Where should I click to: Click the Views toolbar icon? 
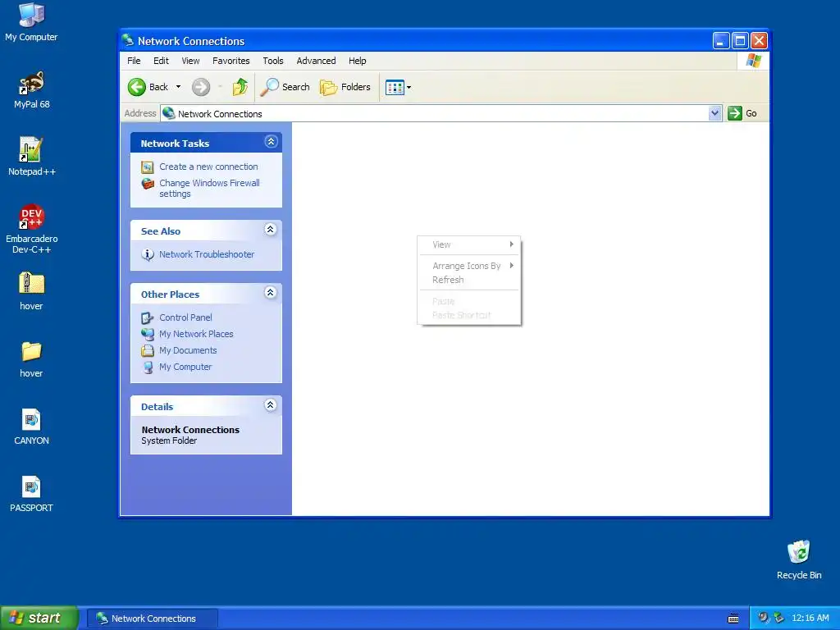click(395, 87)
